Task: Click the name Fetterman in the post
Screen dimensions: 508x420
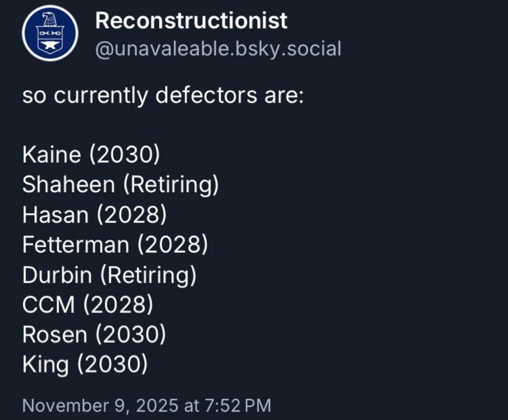Action: click(x=75, y=245)
